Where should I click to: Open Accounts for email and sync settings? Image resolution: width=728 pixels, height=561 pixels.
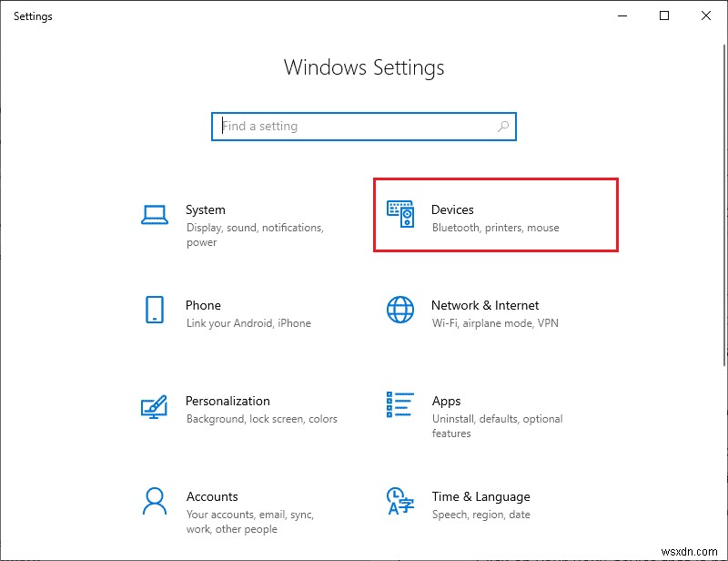(x=212, y=496)
